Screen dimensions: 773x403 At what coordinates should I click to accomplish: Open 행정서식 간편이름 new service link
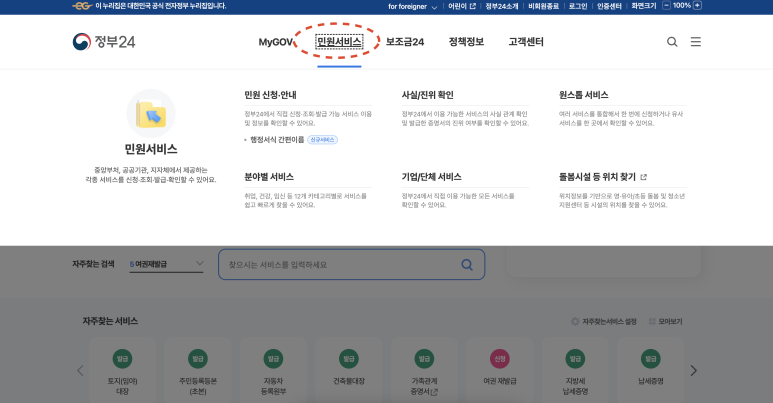[277, 140]
